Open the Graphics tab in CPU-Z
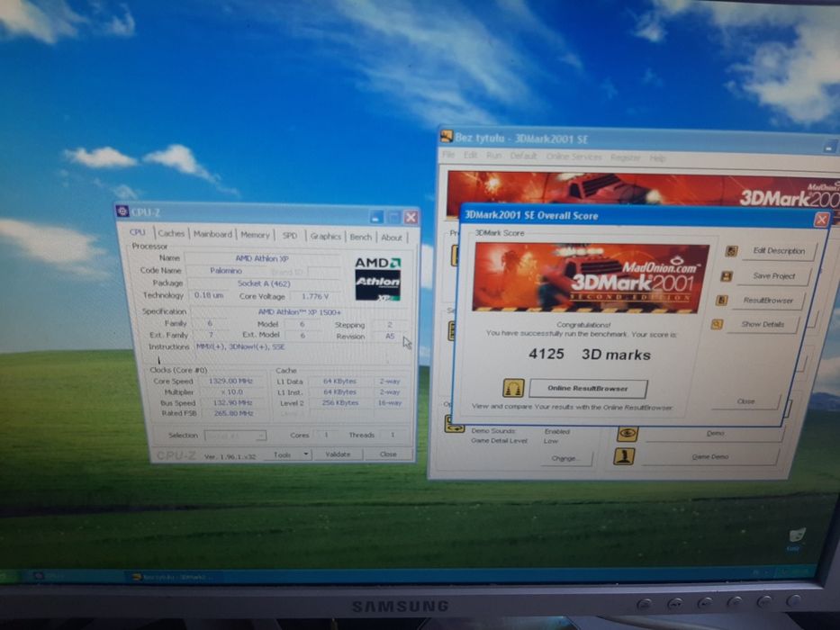This screenshot has width=840, height=630. pos(325,236)
